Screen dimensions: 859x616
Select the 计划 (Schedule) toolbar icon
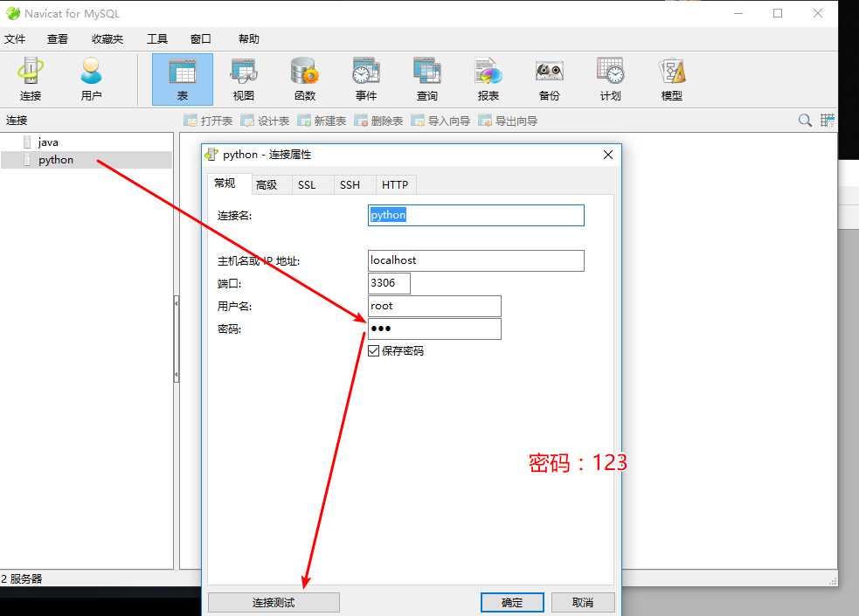coord(610,80)
